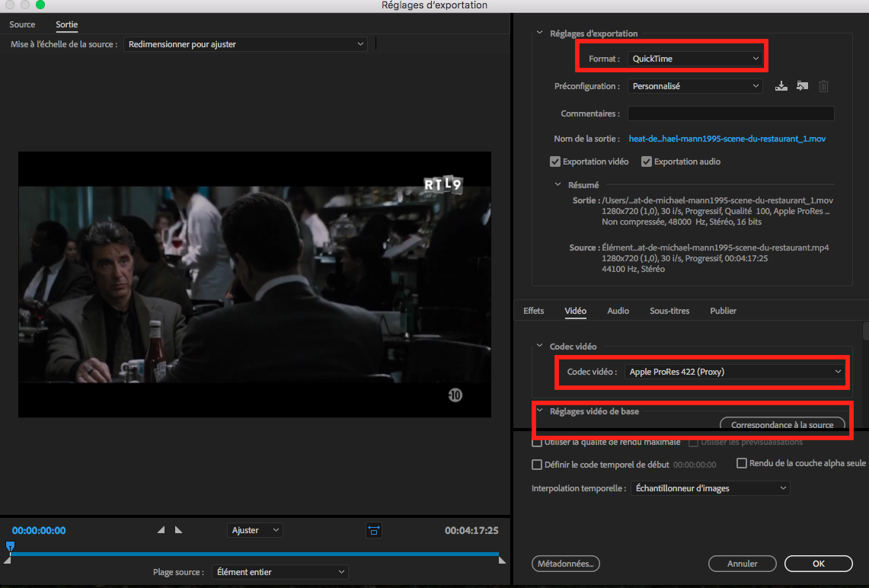Screen dimensions: 869x588
Task: Collapse the Résumé section
Action: [x=558, y=184]
